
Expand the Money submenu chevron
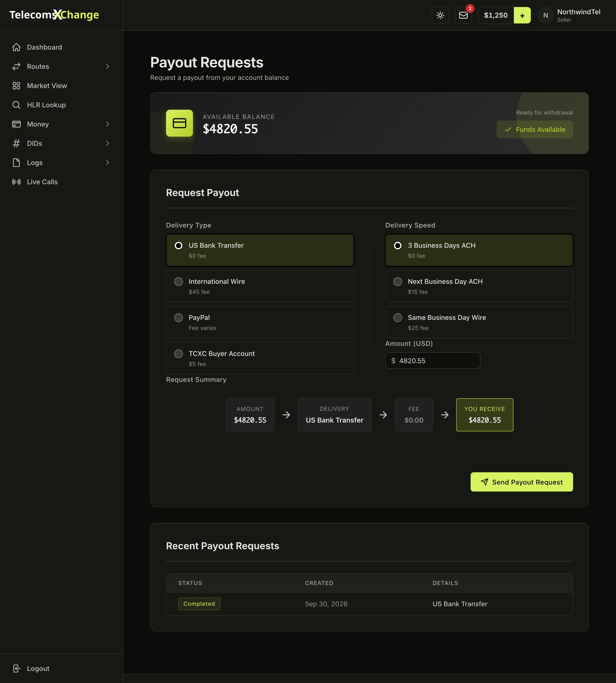tap(107, 124)
